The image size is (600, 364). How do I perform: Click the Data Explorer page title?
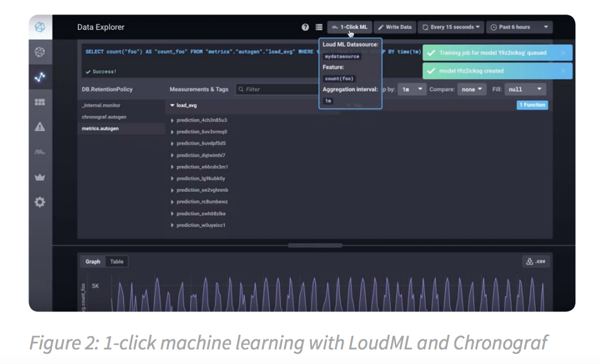coord(101,27)
